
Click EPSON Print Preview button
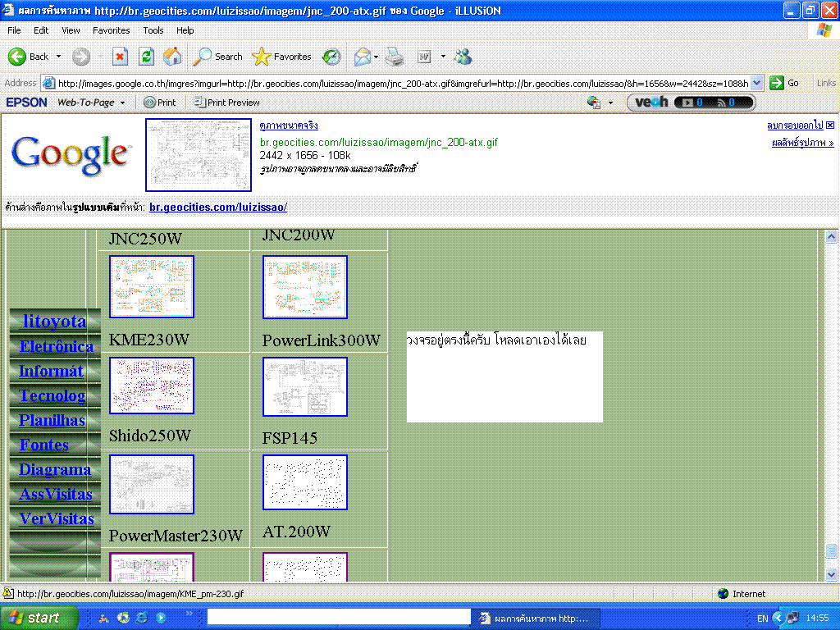pos(226,103)
